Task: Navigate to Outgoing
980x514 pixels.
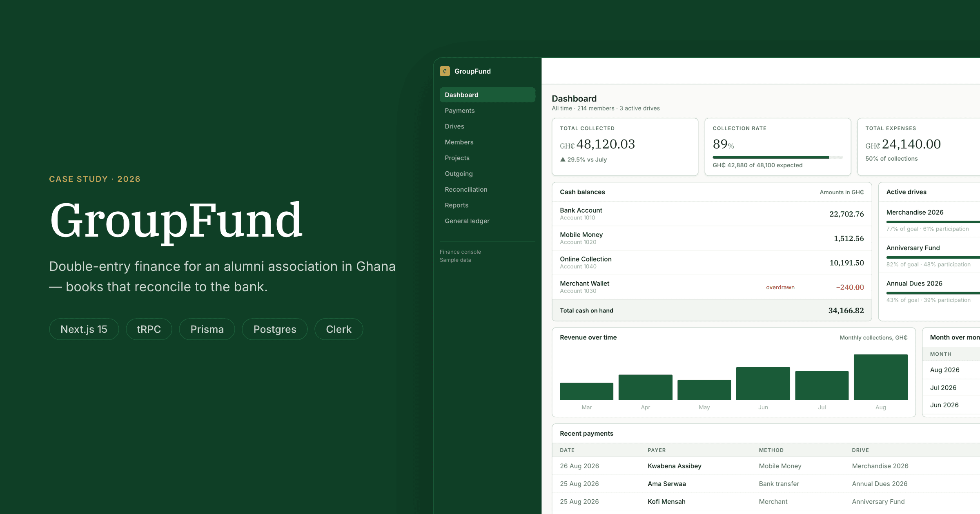Action: [487, 173]
